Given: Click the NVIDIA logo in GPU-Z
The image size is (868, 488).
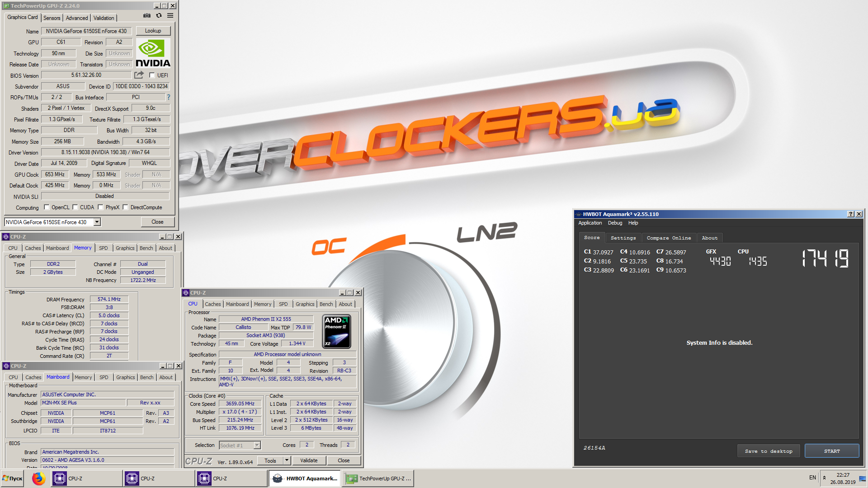Looking at the screenshot, I should [153, 53].
